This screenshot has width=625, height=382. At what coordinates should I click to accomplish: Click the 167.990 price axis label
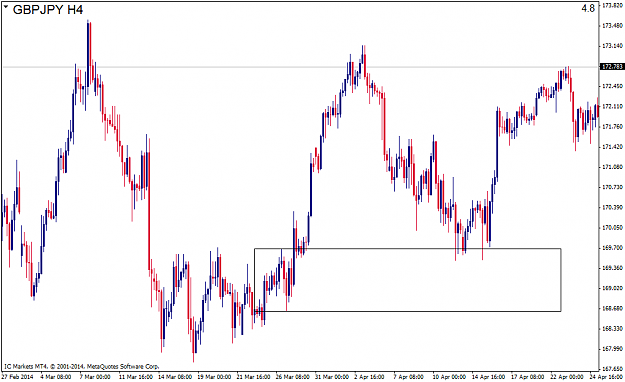tap(613, 349)
